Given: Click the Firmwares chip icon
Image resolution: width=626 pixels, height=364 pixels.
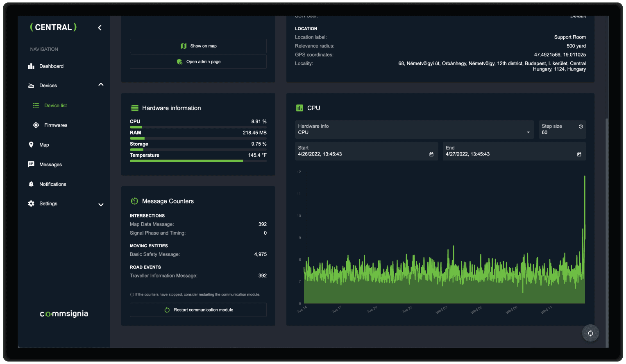Looking at the screenshot, I should 36,125.
